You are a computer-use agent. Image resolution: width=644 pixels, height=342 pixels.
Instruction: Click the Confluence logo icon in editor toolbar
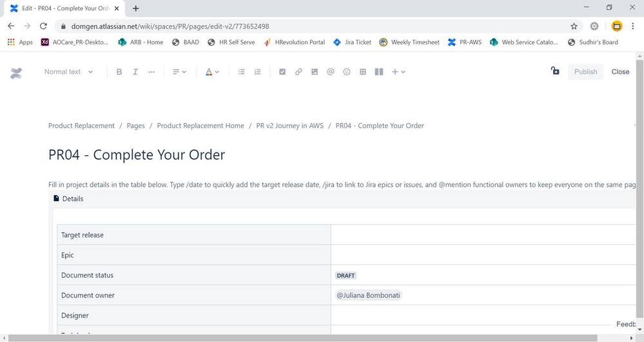[x=16, y=73]
